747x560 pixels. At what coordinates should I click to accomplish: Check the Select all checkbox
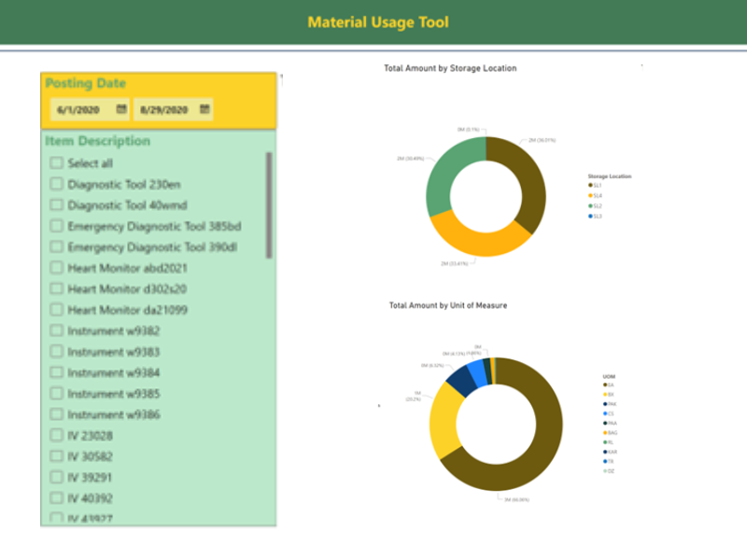tap(57, 163)
